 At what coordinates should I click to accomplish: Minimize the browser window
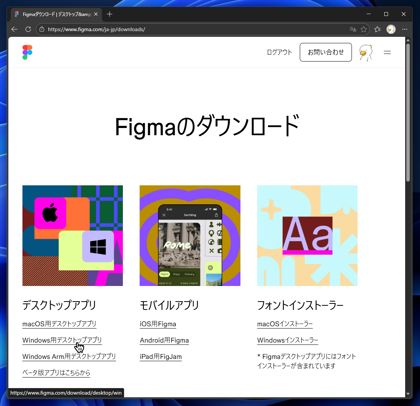369,14
